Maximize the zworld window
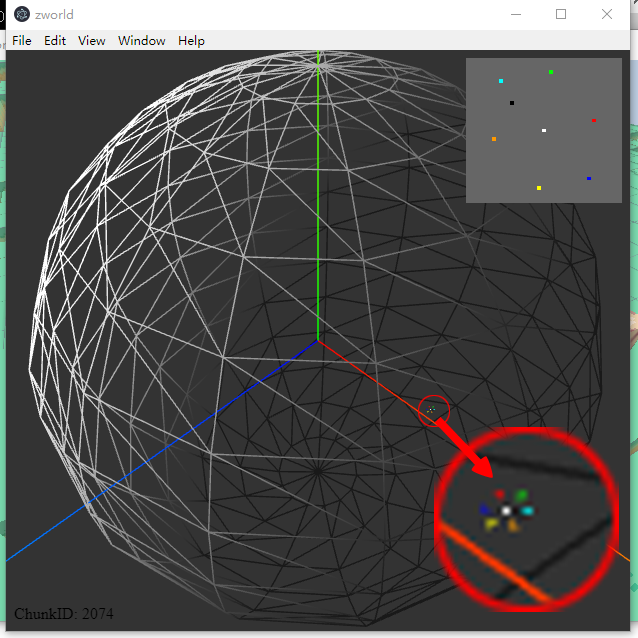Screen dimensions: 638x638 (x=561, y=14)
